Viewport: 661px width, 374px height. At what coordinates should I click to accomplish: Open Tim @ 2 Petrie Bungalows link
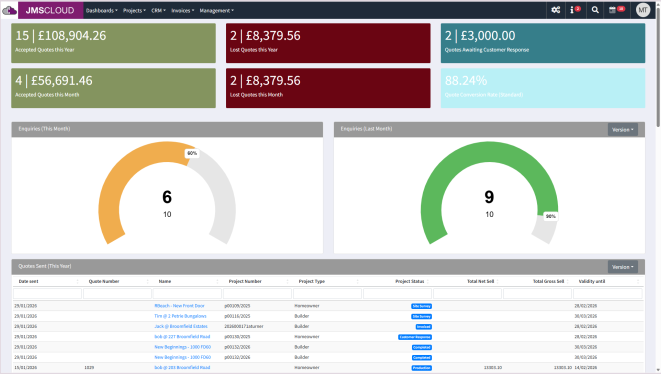(180, 316)
